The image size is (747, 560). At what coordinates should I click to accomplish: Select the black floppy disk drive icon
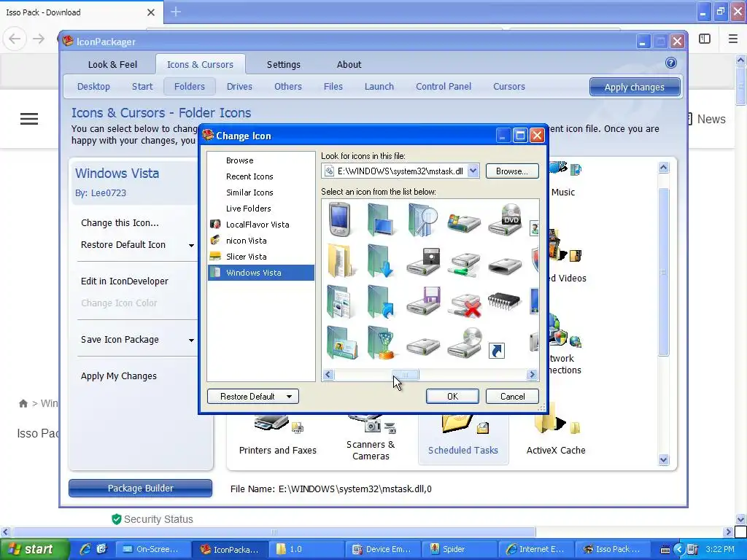[423, 262]
